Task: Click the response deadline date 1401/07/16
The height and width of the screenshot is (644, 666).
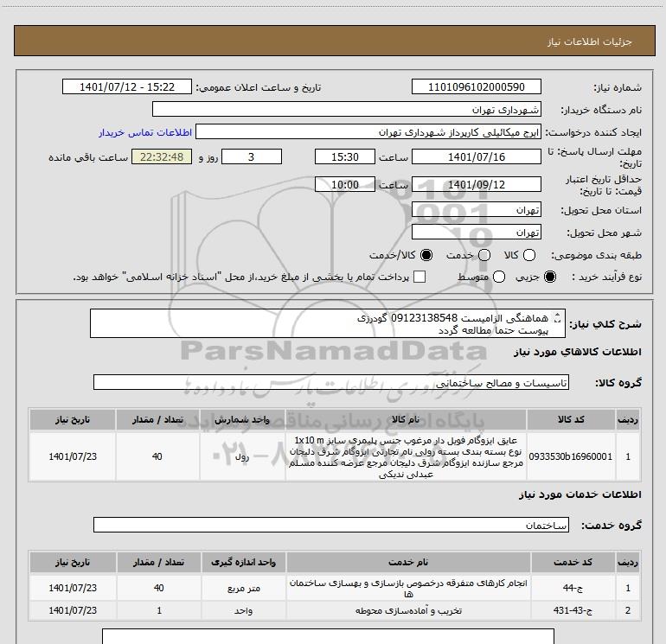Action: coord(476,156)
